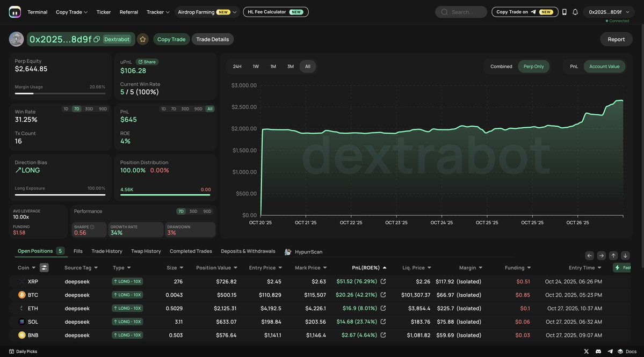Click the scroll-right arrow above the table
Viewport: 644px width, 357px height.
pyautogui.click(x=601, y=256)
